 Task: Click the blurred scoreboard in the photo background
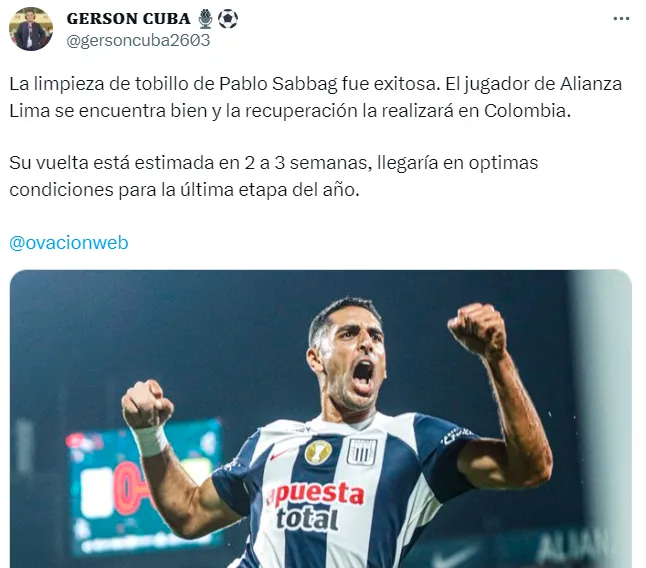144,486
